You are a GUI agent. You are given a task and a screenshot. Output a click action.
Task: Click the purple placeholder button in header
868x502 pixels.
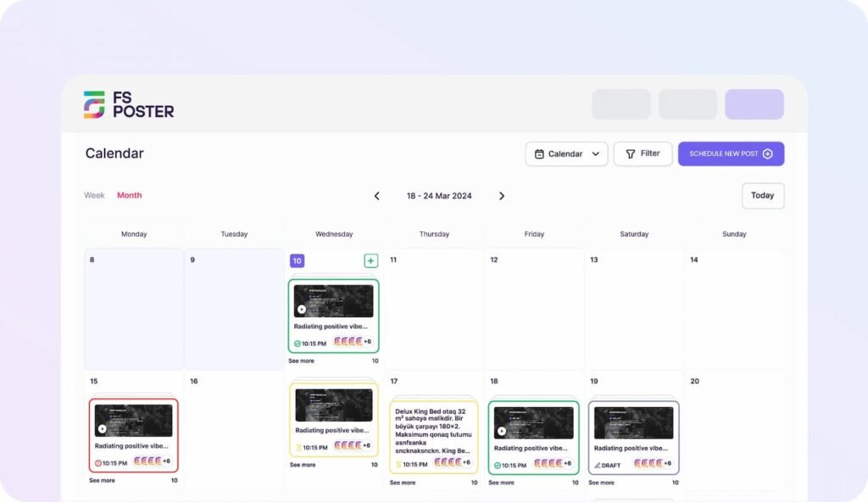pyautogui.click(x=754, y=104)
